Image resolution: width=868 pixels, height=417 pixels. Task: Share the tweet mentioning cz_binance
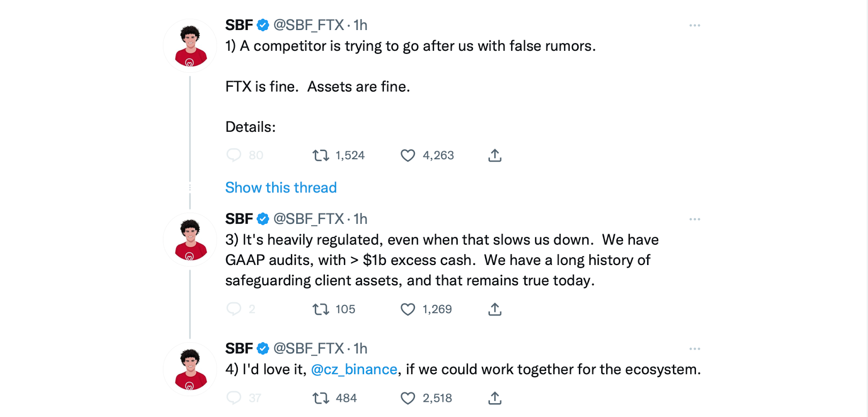click(x=495, y=398)
